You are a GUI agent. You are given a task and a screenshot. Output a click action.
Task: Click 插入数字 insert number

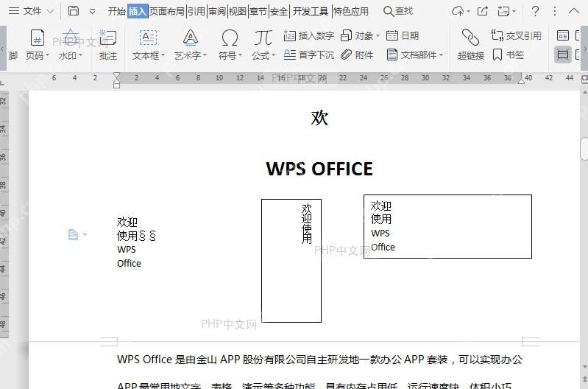(309, 35)
